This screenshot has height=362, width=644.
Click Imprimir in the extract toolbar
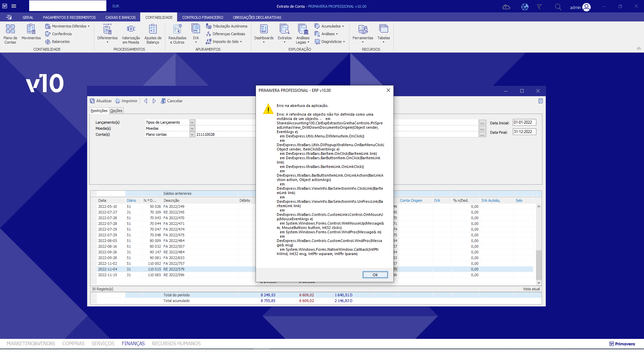coord(126,101)
